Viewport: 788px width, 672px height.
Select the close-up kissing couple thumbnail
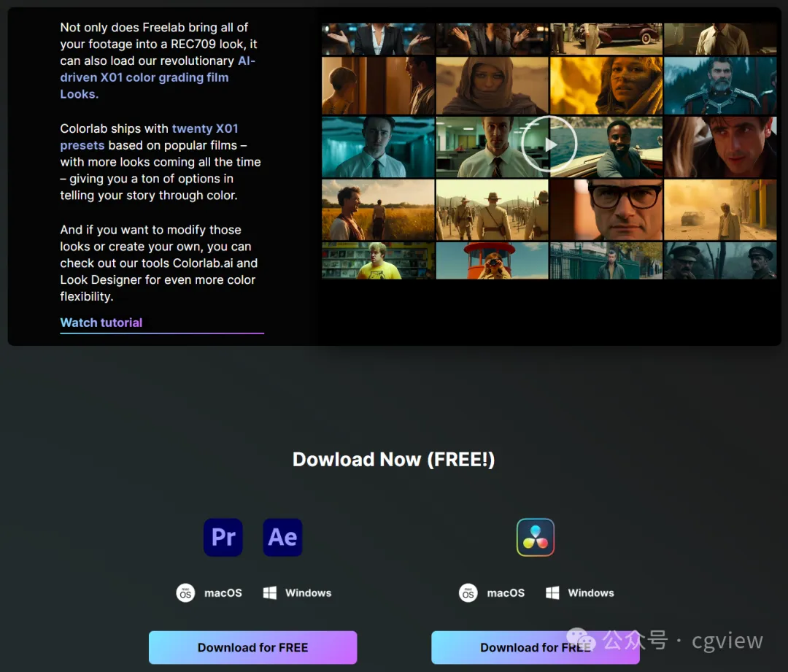pyautogui.click(x=720, y=147)
